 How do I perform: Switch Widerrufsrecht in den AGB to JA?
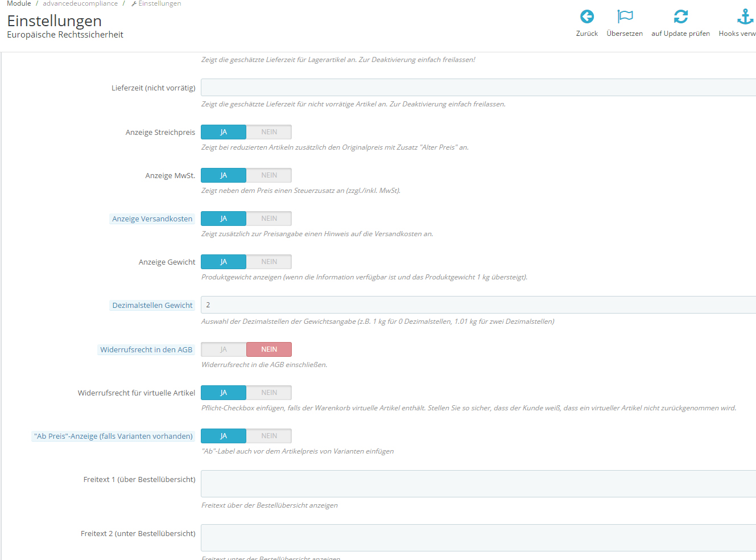224,349
